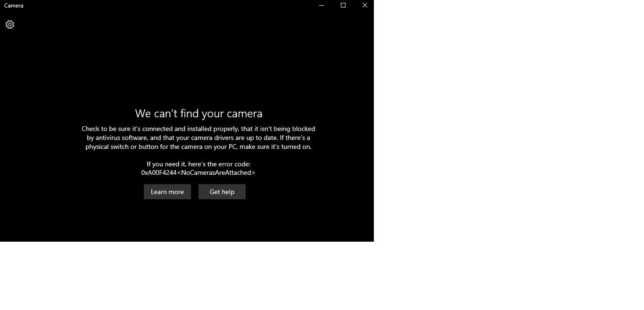Click "If you need it, here's the error code:" text

[198, 164]
